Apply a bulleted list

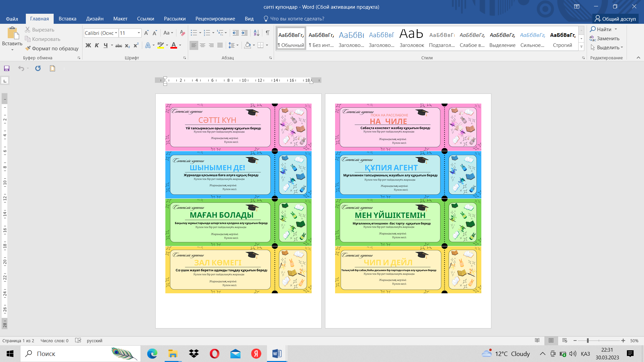coord(194,33)
